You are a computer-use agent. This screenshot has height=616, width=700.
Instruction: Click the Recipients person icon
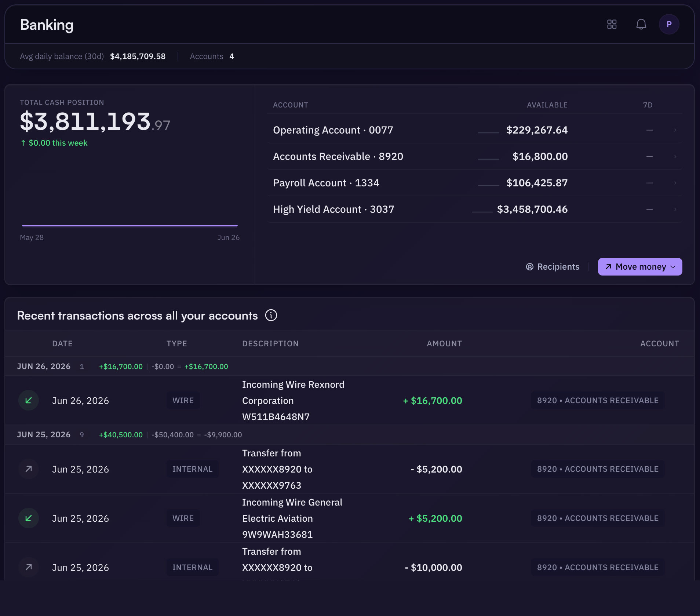(x=529, y=267)
